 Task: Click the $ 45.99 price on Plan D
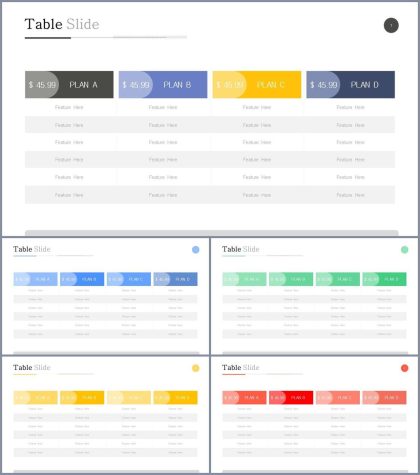324,85
